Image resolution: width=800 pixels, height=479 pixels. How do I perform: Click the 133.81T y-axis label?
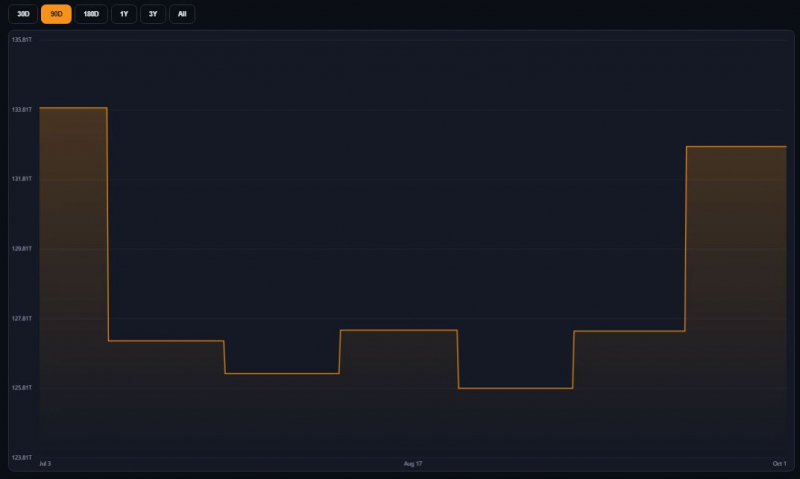click(x=22, y=110)
